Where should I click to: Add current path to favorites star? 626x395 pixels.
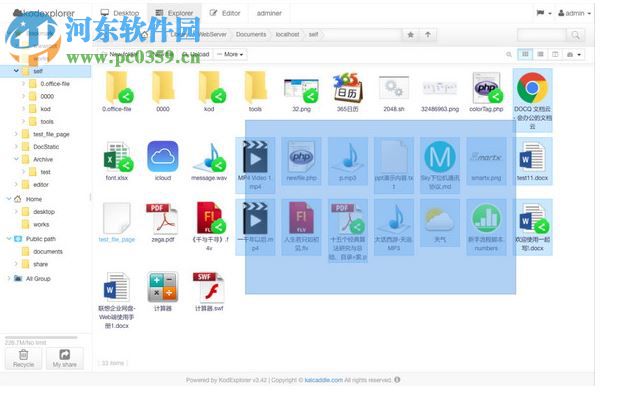pyautogui.click(x=410, y=35)
